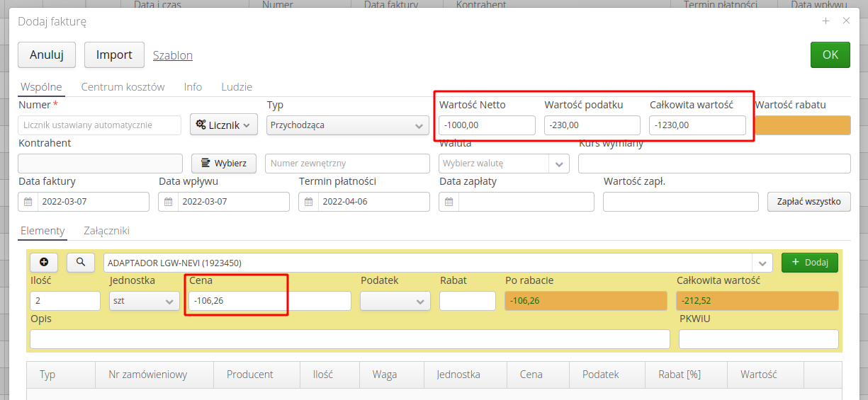
Task: Click the plus circle icon in Elementy
Action: click(x=44, y=262)
